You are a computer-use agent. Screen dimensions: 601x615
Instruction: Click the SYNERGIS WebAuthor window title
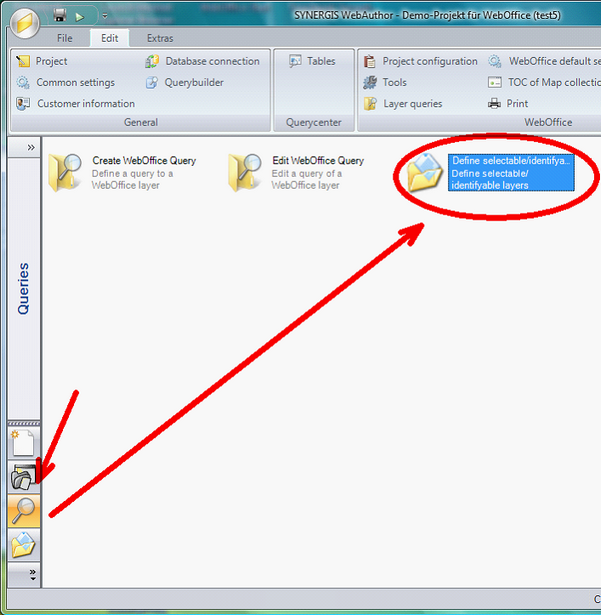click(x=427, y=15)
